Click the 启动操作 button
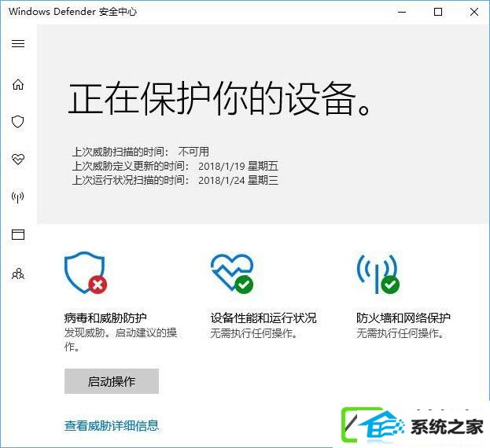Screen dimensions: 490x448 tap(112, 381)
